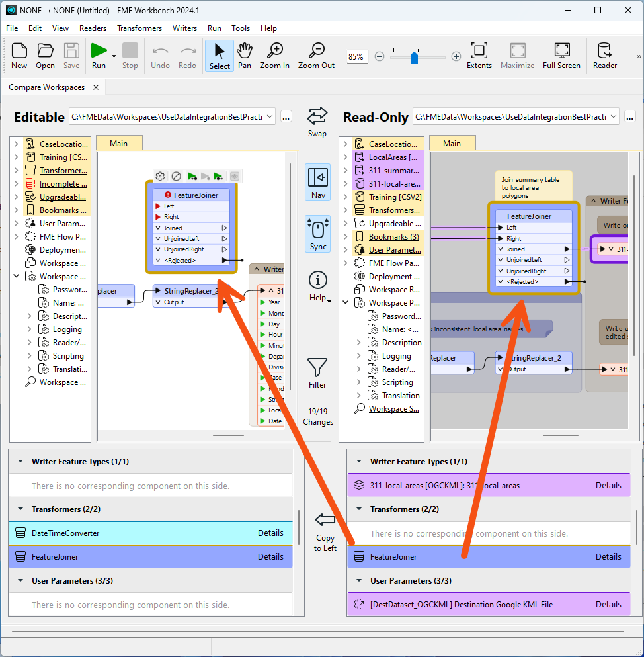Enter Full Screen mode
This screenshot has height=657, width=644.
(561, 55)
